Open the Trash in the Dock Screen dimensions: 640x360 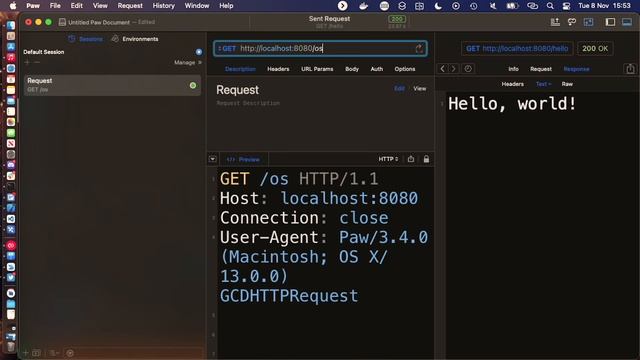[x=11, y=347]
